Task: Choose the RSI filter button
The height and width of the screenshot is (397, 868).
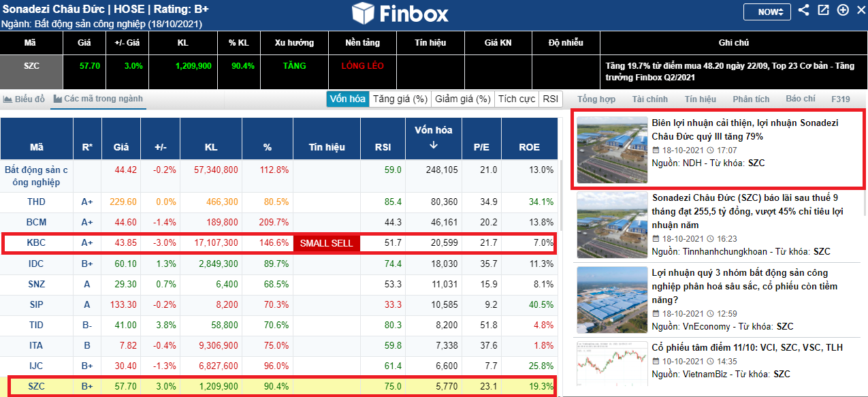Action: pos(550,99)
